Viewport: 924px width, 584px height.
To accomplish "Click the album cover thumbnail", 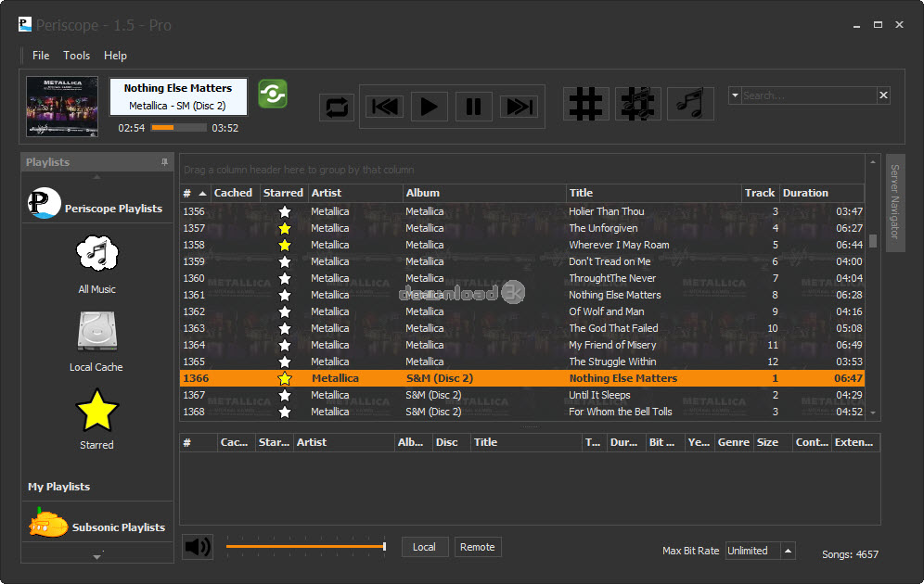I will (62, 107).
